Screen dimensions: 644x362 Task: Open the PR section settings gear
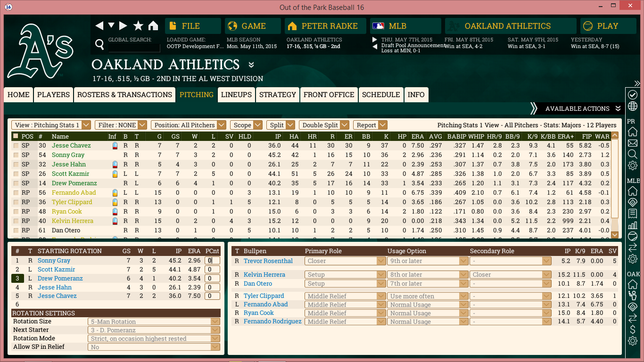(633, 165)
